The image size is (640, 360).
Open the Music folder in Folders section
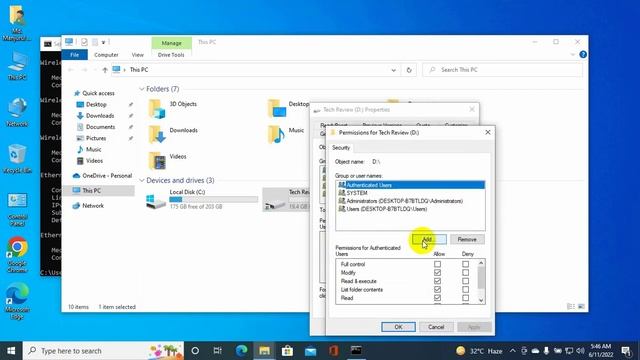(276, 135)
